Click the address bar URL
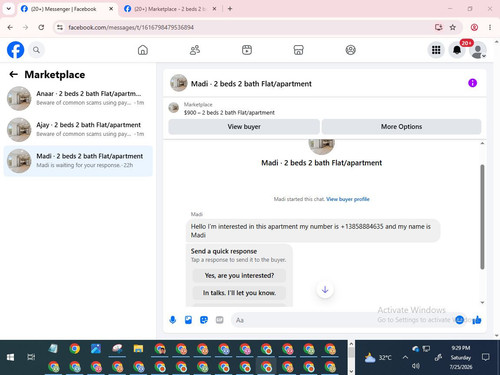Screen dimensions: 500x375 click(x=131, y=27)
